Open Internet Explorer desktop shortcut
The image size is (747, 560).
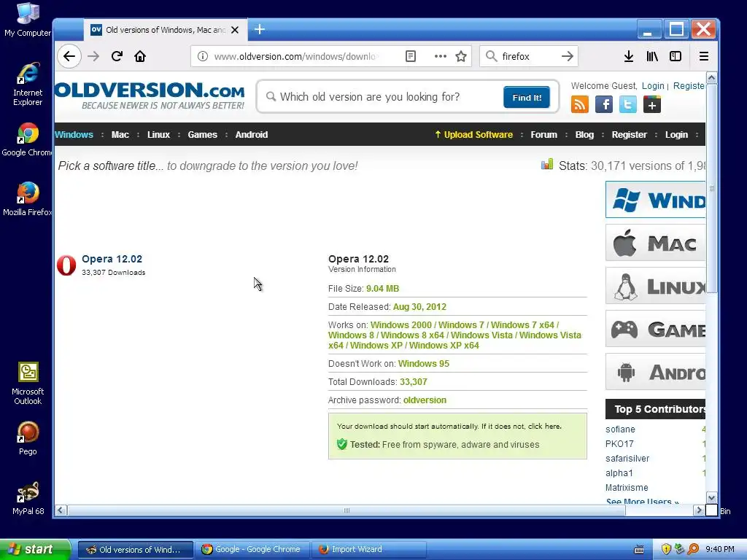[x=28, y=84]
